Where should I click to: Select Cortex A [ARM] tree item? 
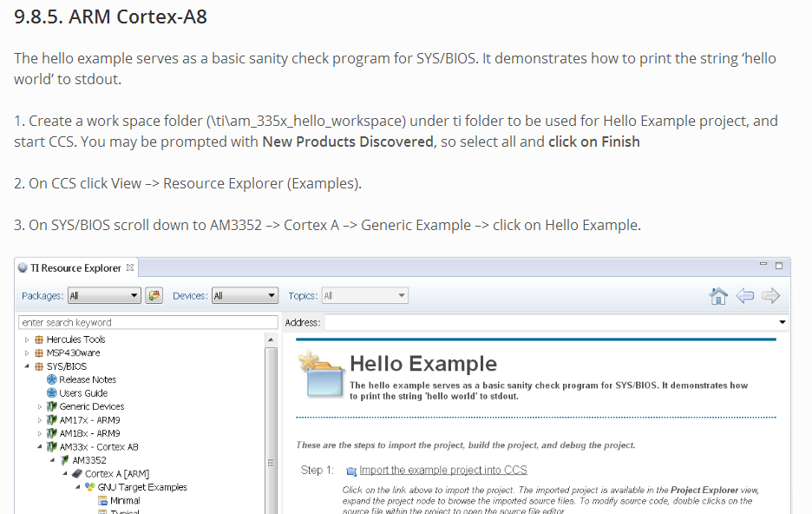117,473
